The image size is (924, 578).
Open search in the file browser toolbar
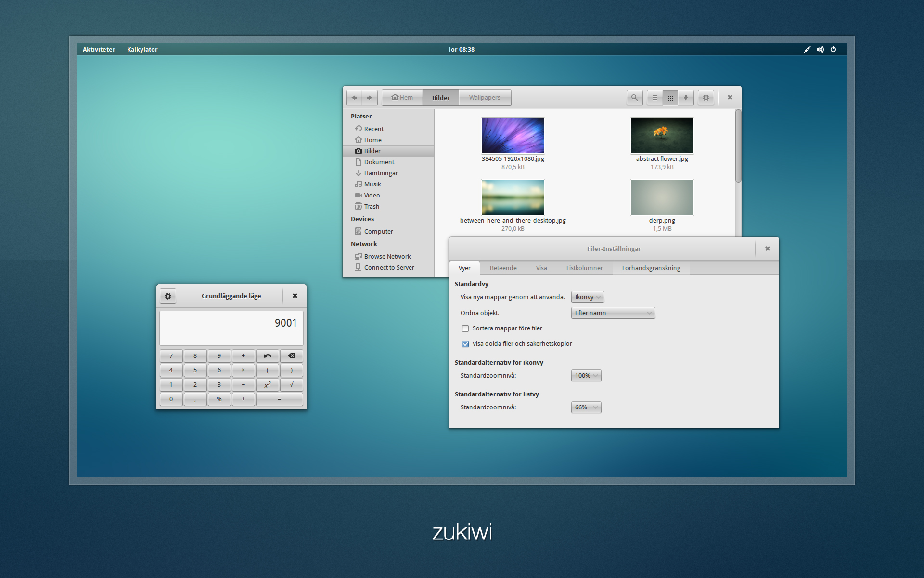(634, 97)
